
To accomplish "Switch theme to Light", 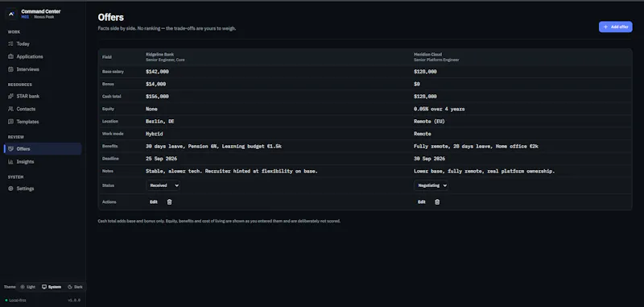I will click(x=28, y=287).
